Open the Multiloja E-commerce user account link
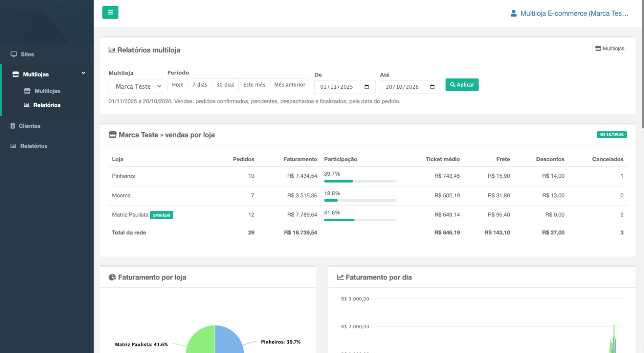 pyautogui.click(x=569, y=13)
